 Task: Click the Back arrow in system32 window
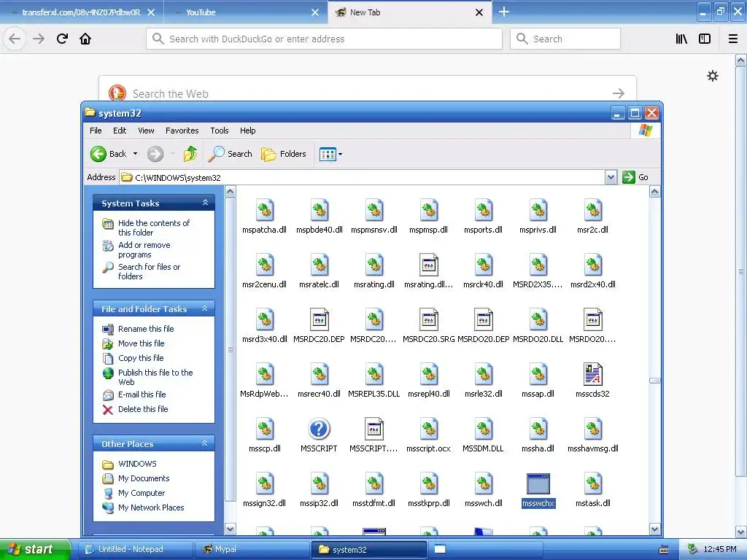98,154
